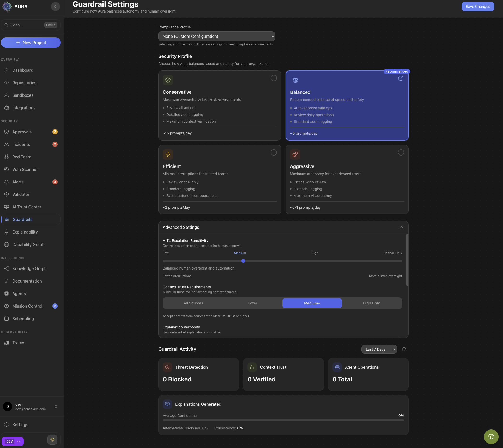
Task: Click the Agents chip icon
Action: point(7,294)
